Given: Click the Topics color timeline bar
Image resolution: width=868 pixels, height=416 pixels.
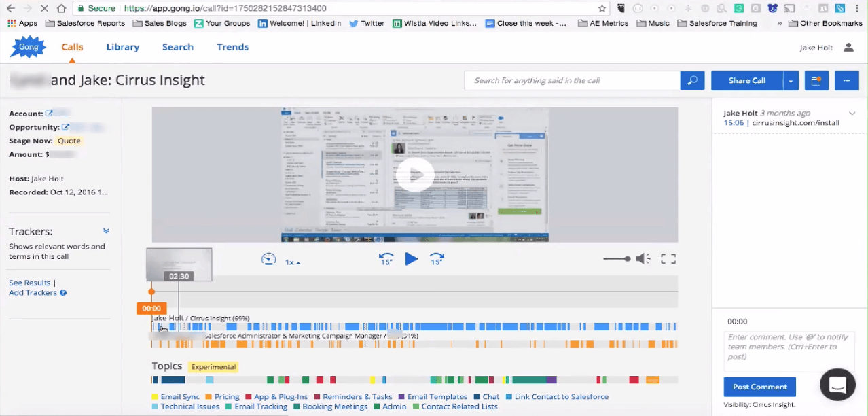Looking at the screenshot, I should click(414, 380).
